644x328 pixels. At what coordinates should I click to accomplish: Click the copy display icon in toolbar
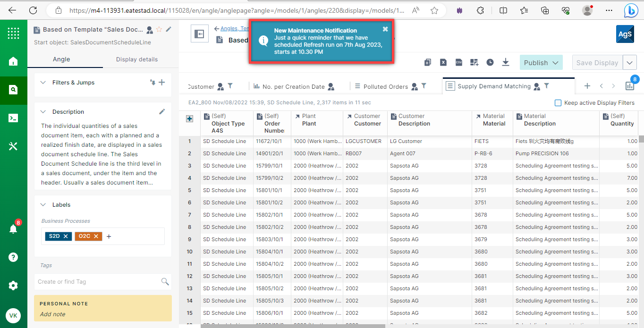click(428, 62)
